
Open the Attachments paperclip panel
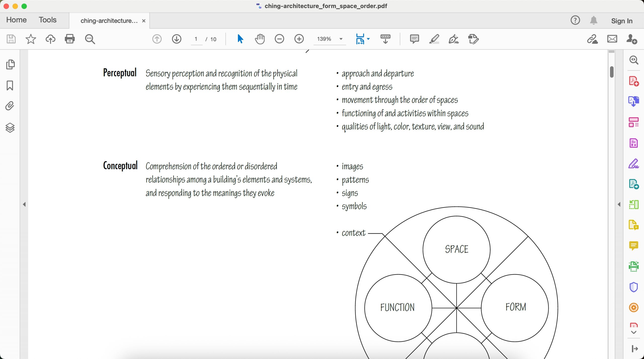click(10, 106)
